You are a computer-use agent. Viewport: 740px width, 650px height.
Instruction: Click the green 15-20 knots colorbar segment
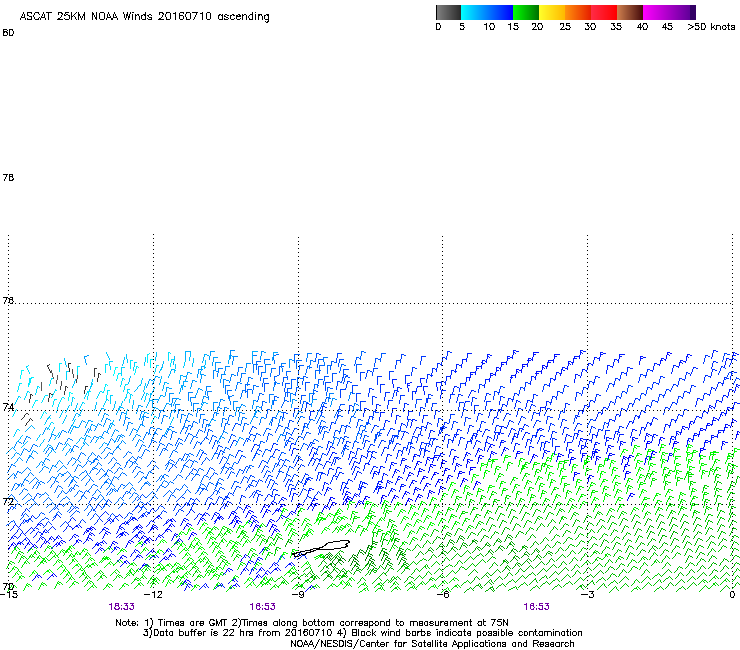526,12
